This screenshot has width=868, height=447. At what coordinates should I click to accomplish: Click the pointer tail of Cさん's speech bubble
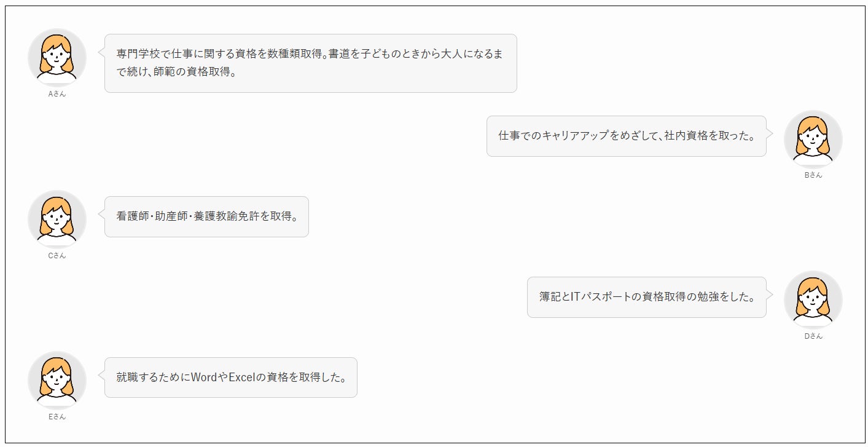click(x=101, y=213)
